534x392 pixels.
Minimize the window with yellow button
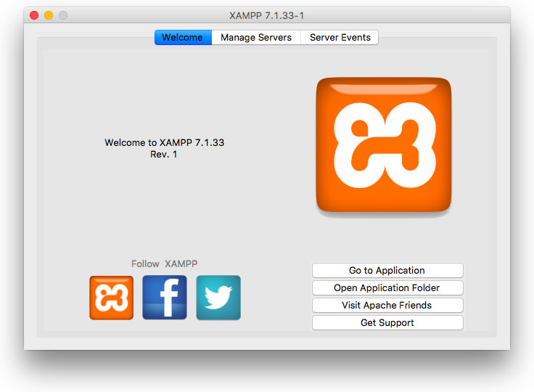pyautogui.click(x=49, y=15)
